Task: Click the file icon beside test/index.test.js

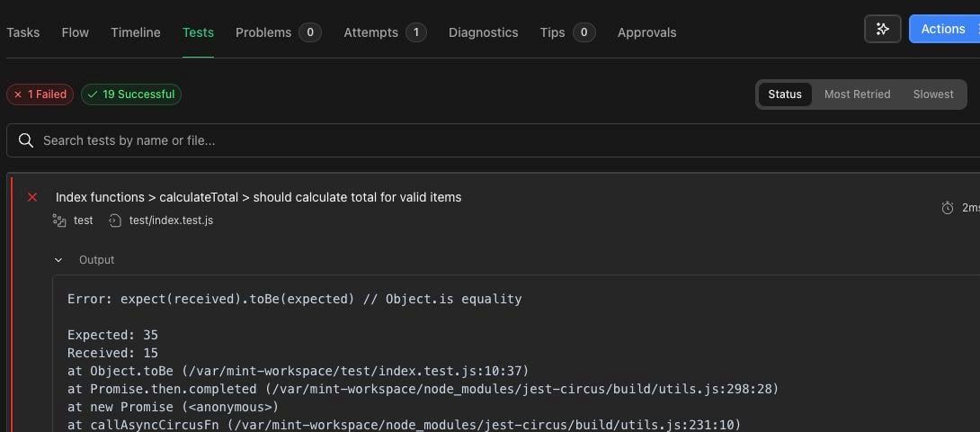Action: tap(115, 220)
